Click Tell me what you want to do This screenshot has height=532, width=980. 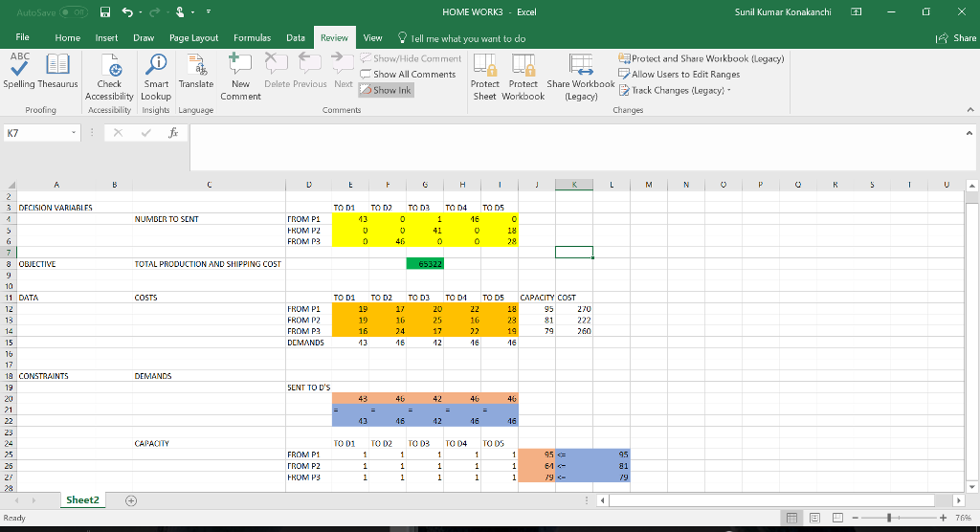click(462, 38)
